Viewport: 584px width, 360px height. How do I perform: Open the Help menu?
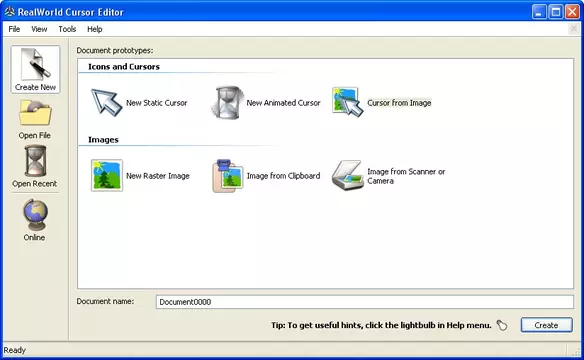click(x=95, y=29)
